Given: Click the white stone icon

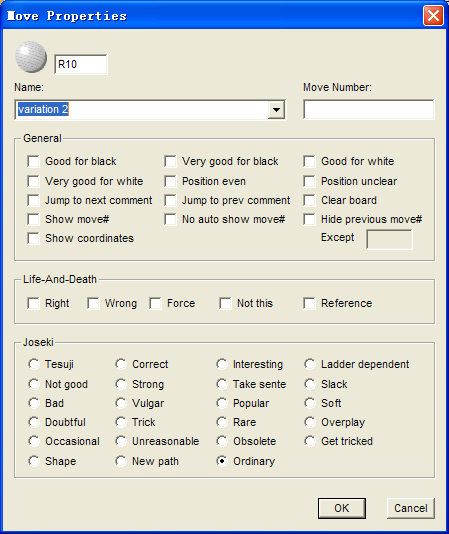Looking at the screenshot, I should [31, 57].
